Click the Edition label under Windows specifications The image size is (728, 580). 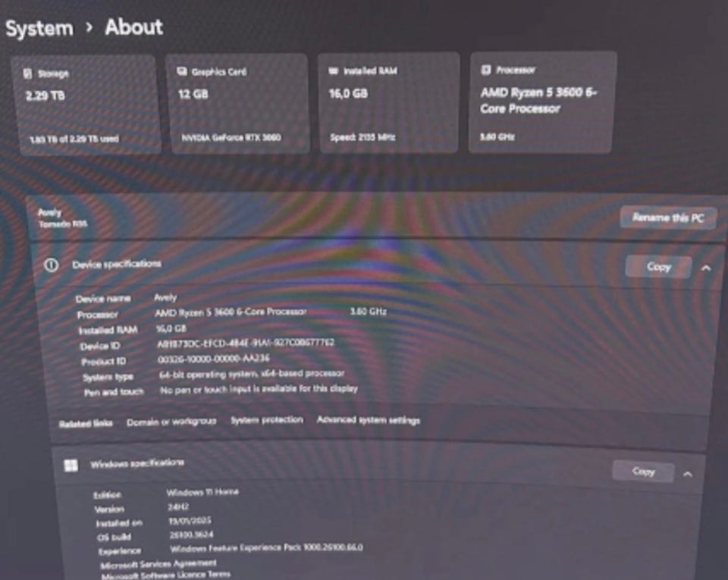(107, 494)
